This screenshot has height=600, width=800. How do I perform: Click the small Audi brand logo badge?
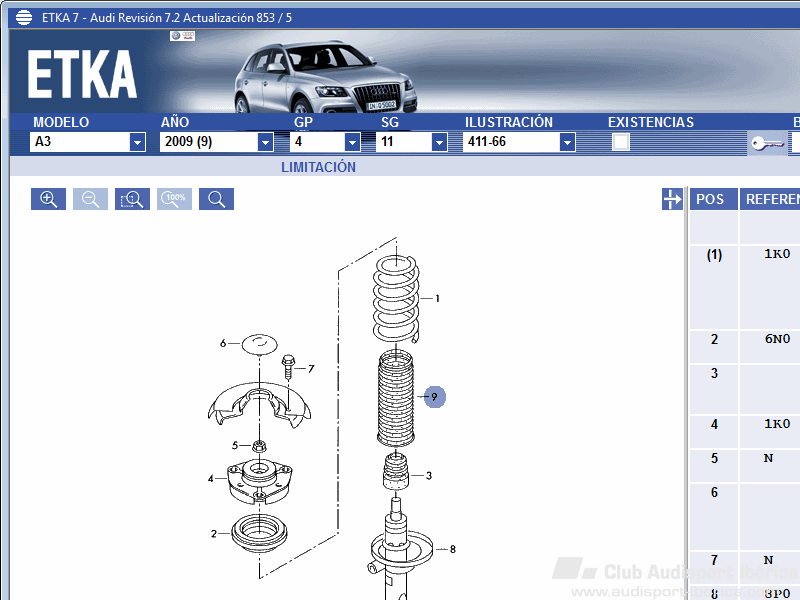tap(183, 36)
